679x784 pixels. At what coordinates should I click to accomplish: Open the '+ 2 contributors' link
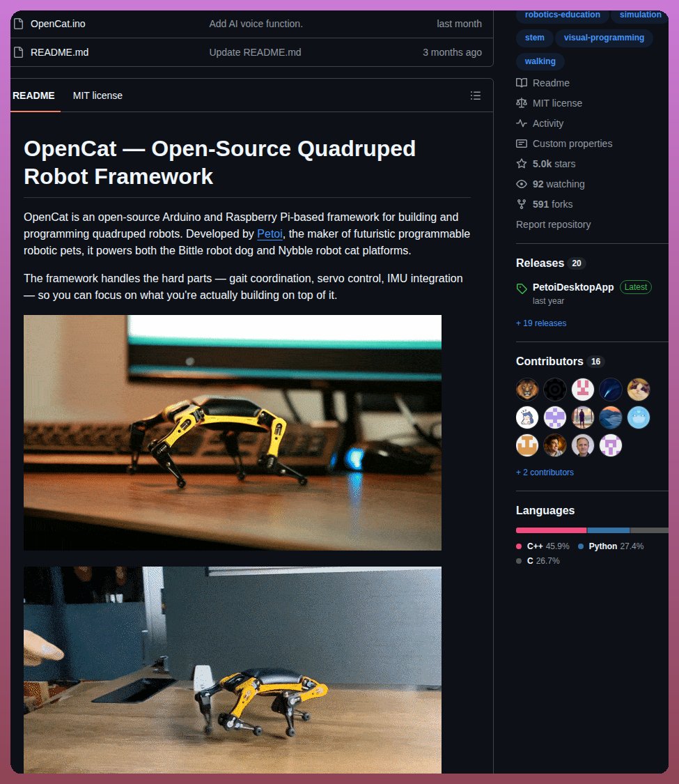pos(545,472)
